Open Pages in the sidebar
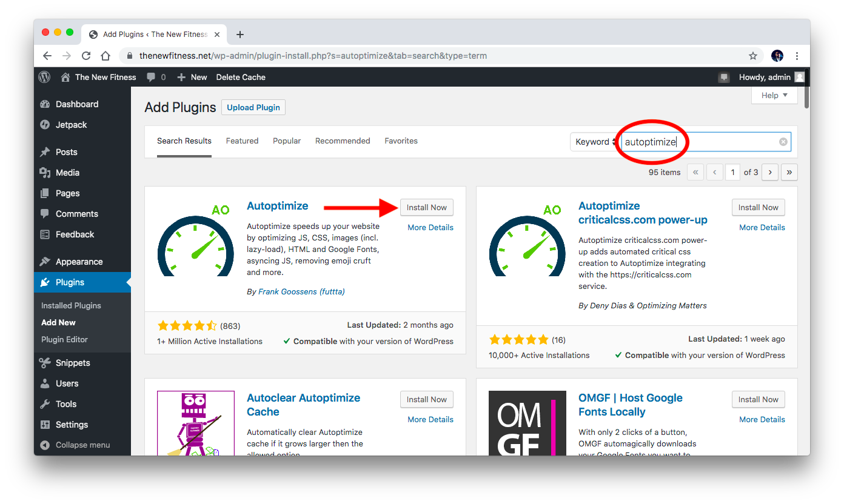The width and height of the screenshot is (844, 504). (x=67, y=193)
